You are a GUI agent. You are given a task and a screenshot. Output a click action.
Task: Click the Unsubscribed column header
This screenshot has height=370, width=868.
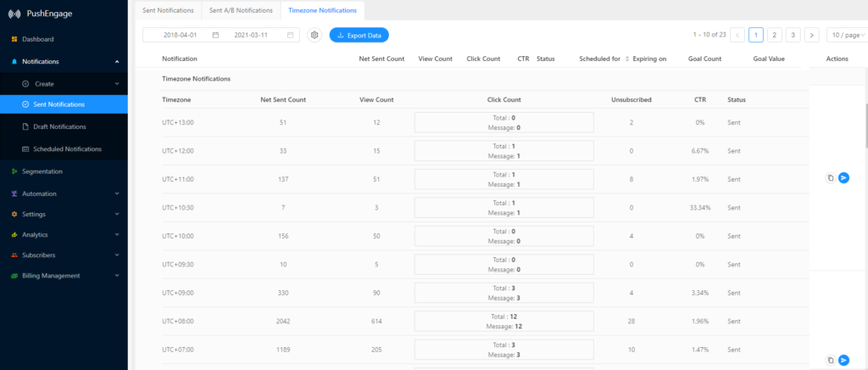[x=631, y=100]
